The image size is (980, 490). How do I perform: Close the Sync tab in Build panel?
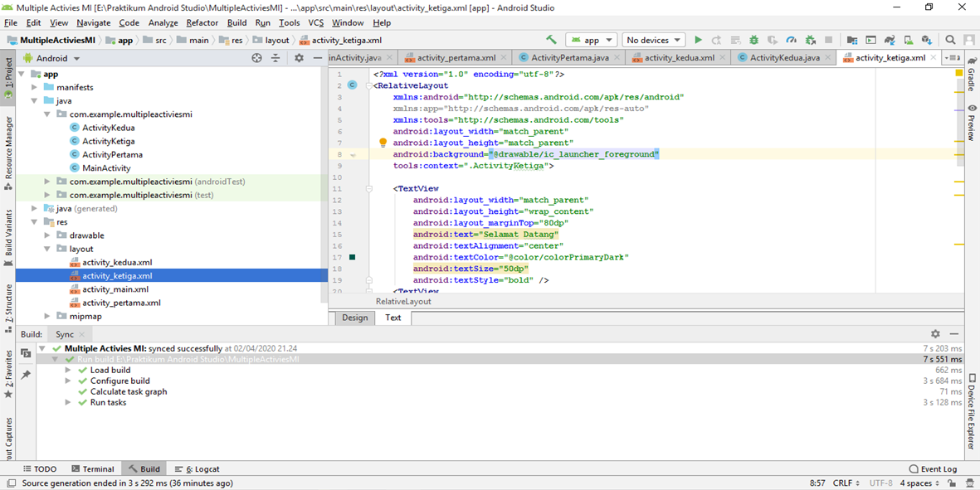pyautogui.click(x=82, y=335)
